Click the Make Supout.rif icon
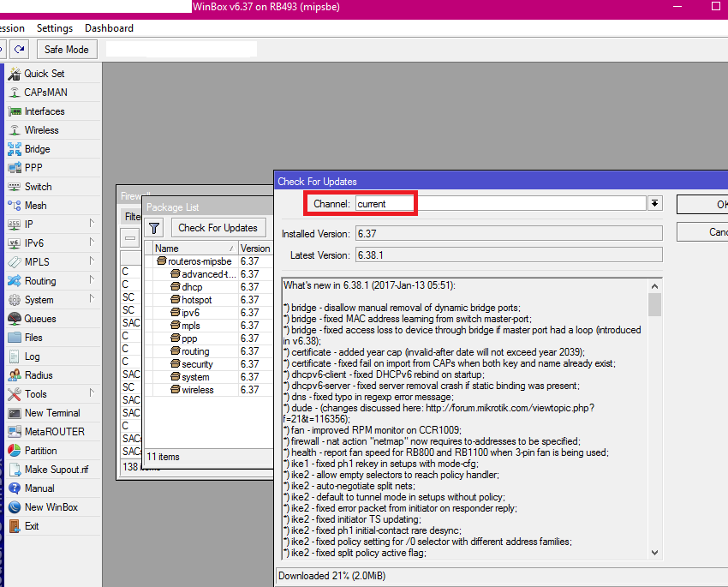728x587 pixels. pyautogui.click(x=15, y=470)
